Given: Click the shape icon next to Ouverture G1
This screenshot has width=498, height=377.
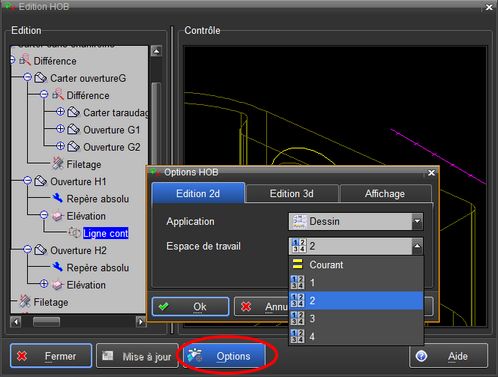Looking at the screenshot, I should point(73,129).
